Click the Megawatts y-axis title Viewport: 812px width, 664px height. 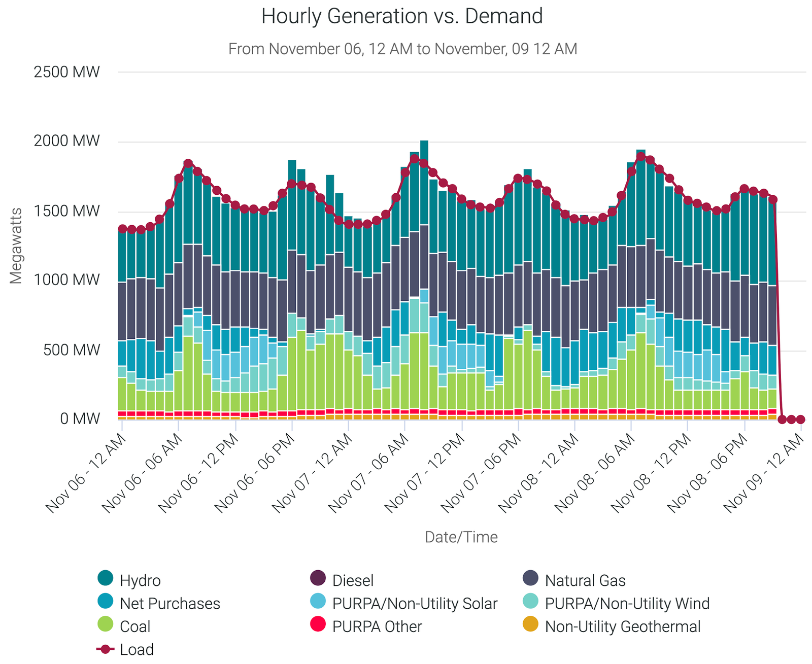pos(16,246)
